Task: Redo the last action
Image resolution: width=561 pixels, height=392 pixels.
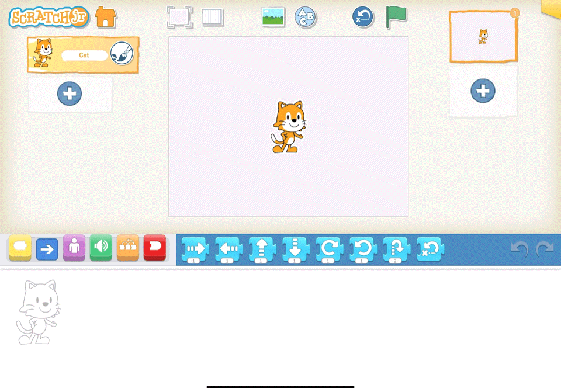Action: pyautogui.click(x=545, y=248)
